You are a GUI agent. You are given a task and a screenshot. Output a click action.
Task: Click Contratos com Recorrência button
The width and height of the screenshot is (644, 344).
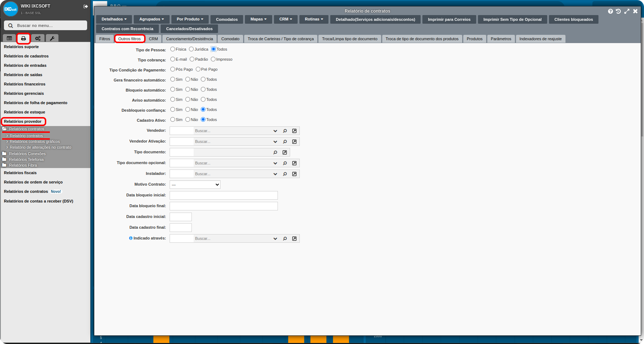(127, 29)
